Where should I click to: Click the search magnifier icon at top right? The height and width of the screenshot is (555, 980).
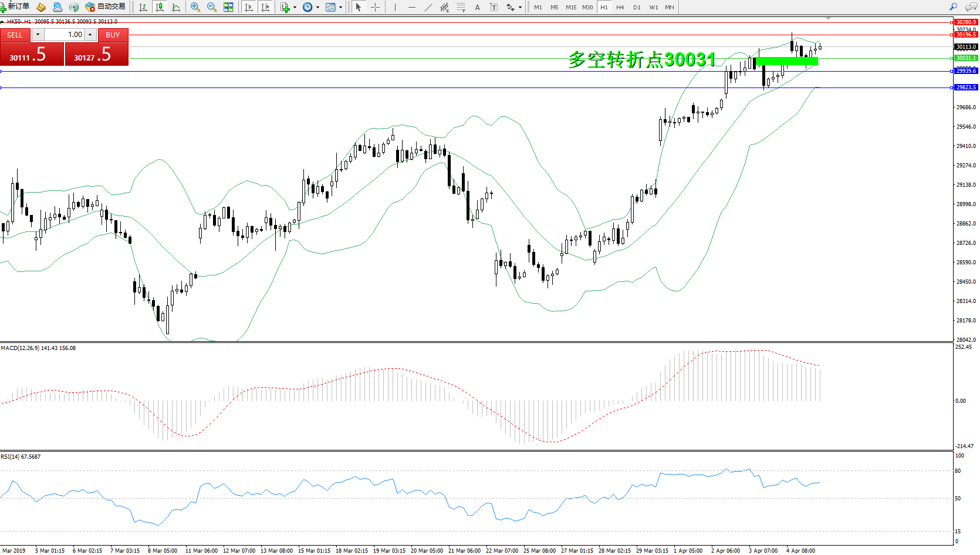tap(953, 7)
